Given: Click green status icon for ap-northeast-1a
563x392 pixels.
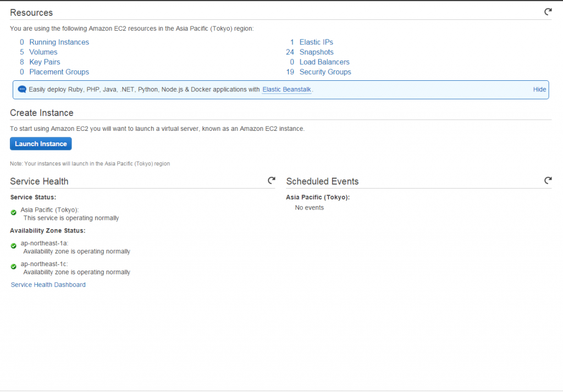Looking at the screenshot, I should (x=14, y=246).
